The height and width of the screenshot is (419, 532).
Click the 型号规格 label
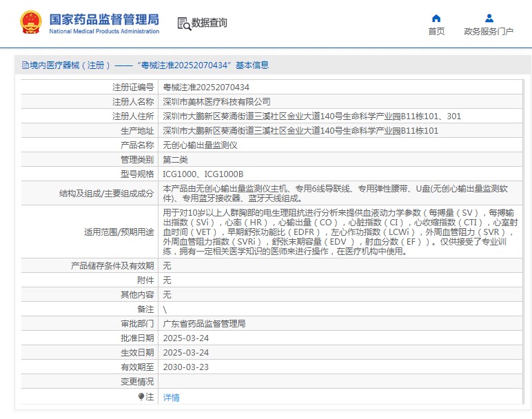[137, 174]
